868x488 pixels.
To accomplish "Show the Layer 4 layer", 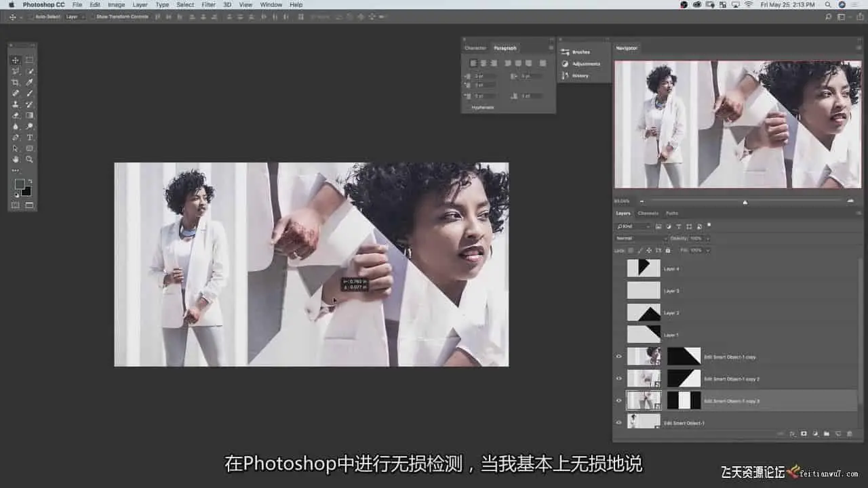I will [x=618, y=268].
